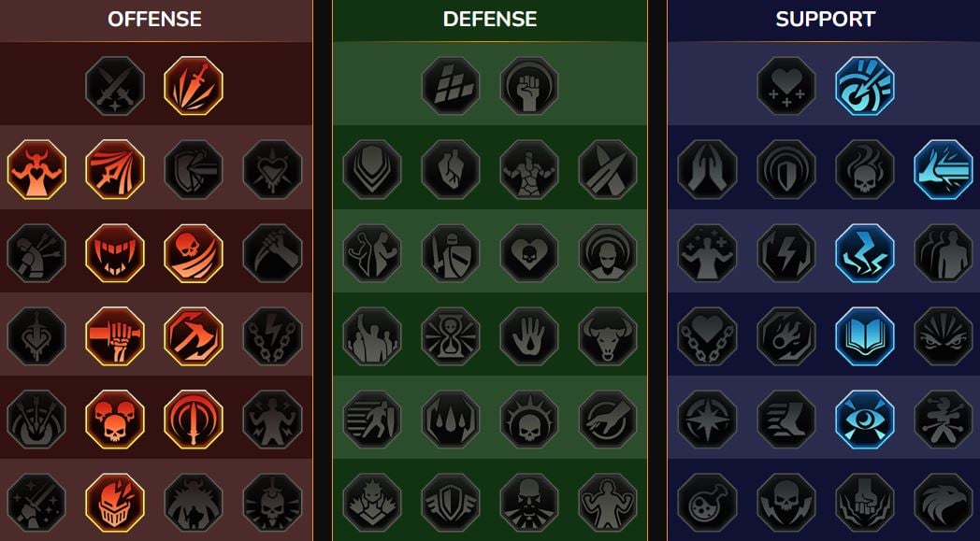The height and width of the screenshot is (541, 980).
Task: Open the Support mastery tree header
Action: coord(826,20)
